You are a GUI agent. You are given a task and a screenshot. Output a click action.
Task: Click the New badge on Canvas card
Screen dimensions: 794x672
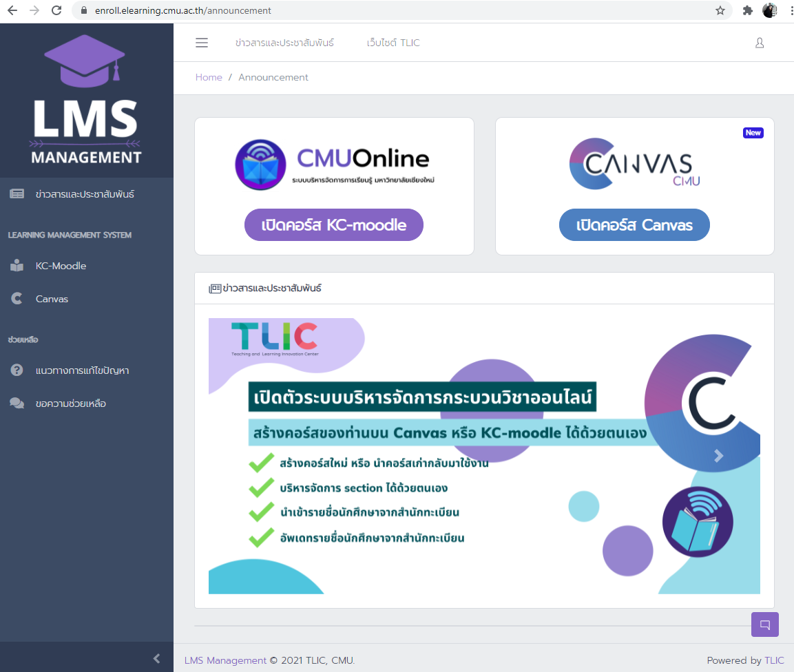(x=753, y=133)
